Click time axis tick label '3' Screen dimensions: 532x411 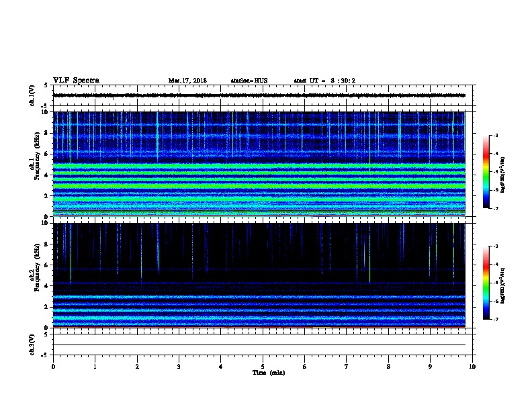pyautogui.click(x=179, y=367)
